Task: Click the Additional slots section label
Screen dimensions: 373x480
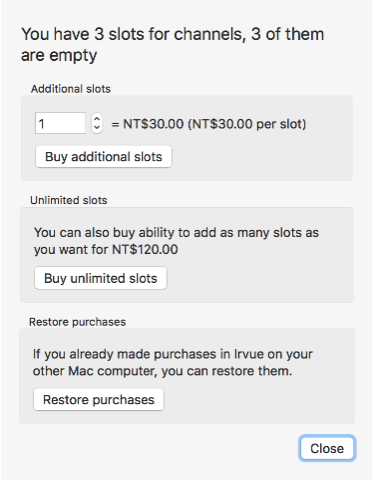Action: coord(71,89)
